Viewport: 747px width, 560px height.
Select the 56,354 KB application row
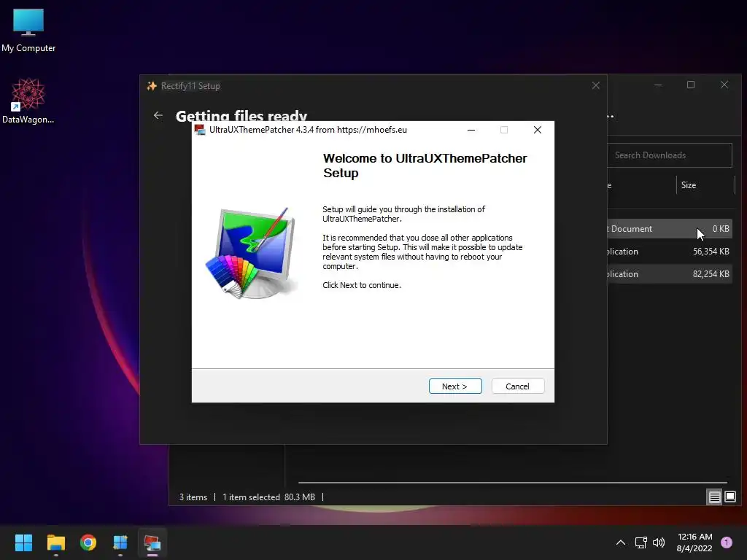pyautogui.click(x=670, y=252)
